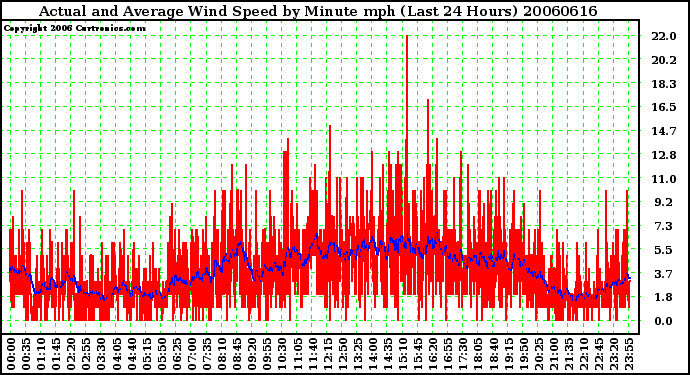Click the 16.5 y-axis label

click(664, 107)
